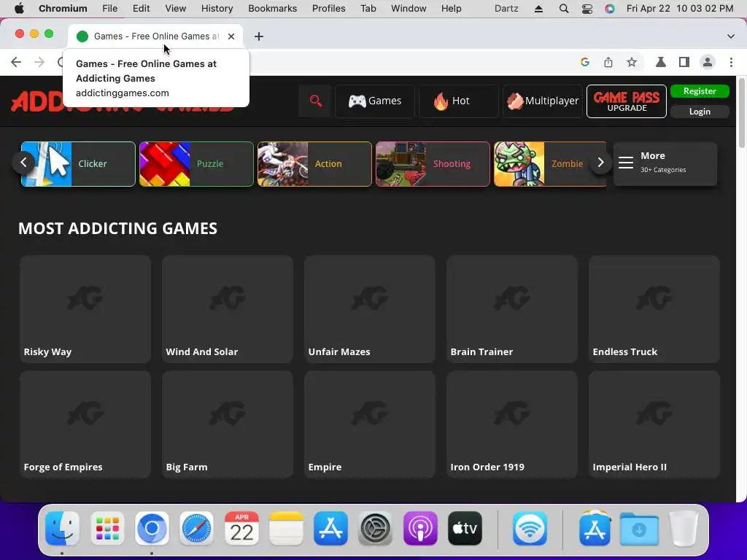
Task: Select the Clicker category
Action: 78,164
